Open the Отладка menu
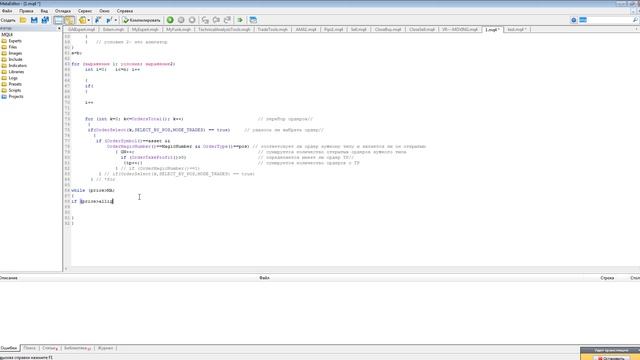This screenshot has width=640, height=360. (62, 11)
